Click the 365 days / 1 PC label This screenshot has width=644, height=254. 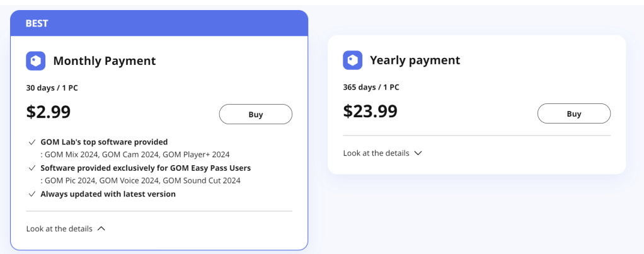coord(371,88)
